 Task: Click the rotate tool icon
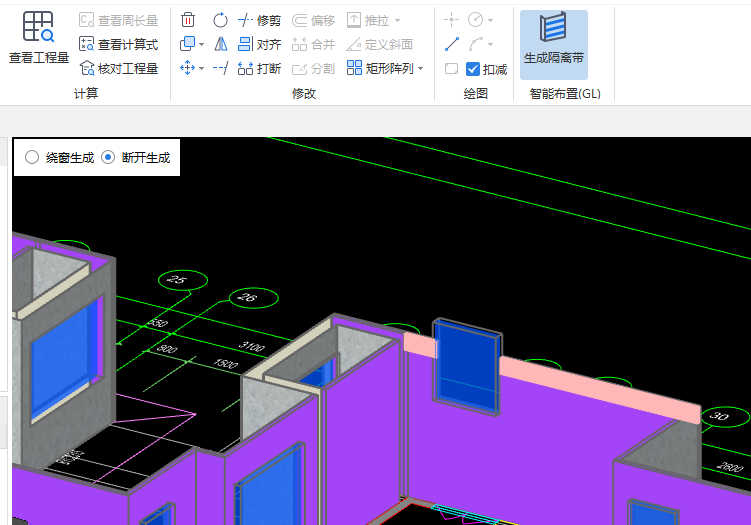220,20
